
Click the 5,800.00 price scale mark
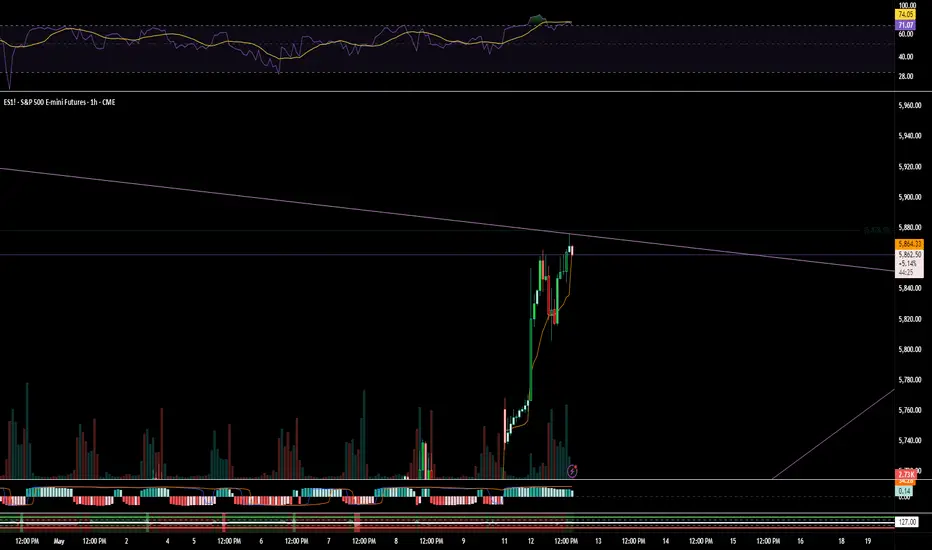909,349
